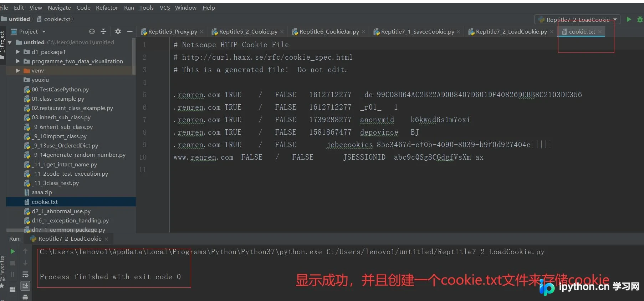Open the Code menu
Image resolution: width=644 pixels, height=301 pixels.
pos(83,7)
